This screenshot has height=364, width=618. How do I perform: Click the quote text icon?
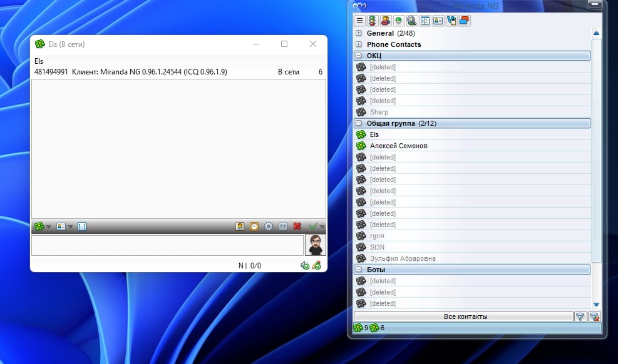click(x=282, y=226)
